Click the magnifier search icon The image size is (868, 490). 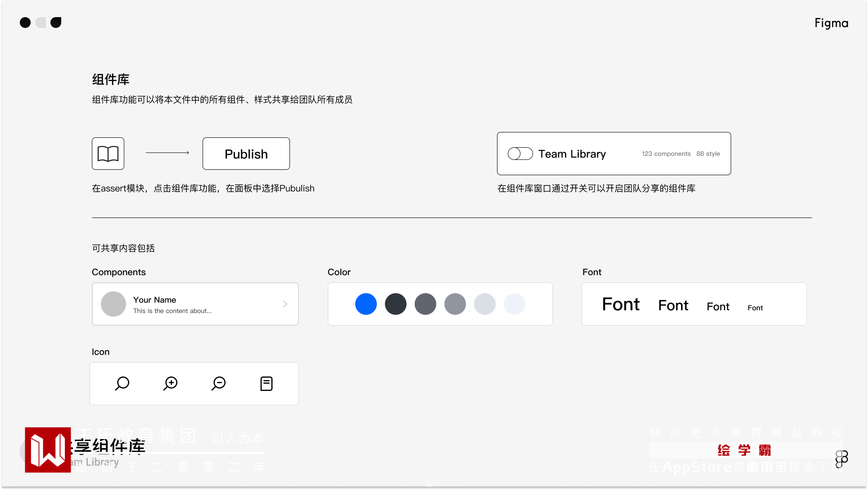click(x=122, y=384)
